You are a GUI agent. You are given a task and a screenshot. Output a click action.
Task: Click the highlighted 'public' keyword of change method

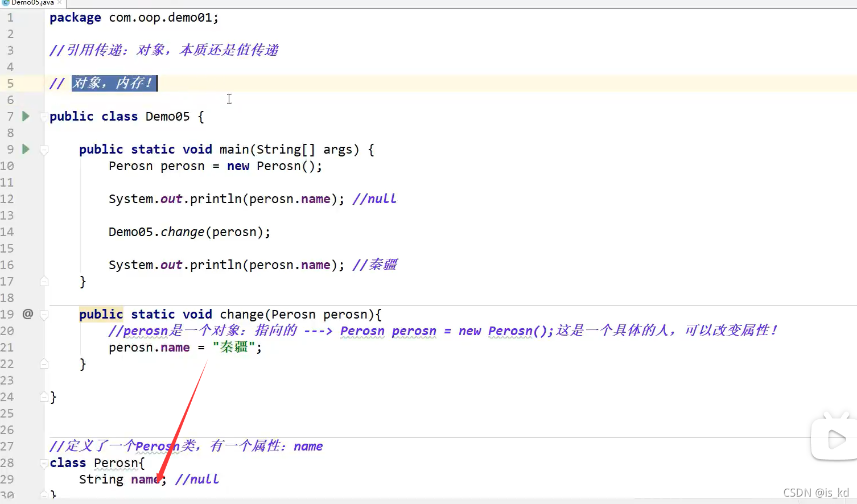coord(101,314)
